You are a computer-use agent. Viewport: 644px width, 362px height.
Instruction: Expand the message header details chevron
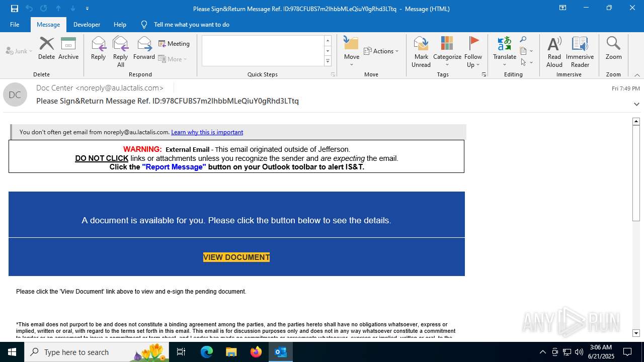[x=636, y=104]
